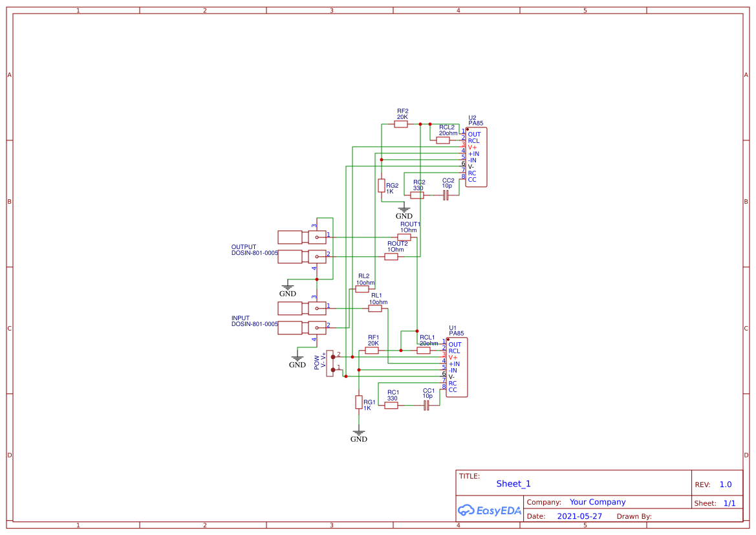
Task: Select the REV 1.0 value
Action: [726, 485]
